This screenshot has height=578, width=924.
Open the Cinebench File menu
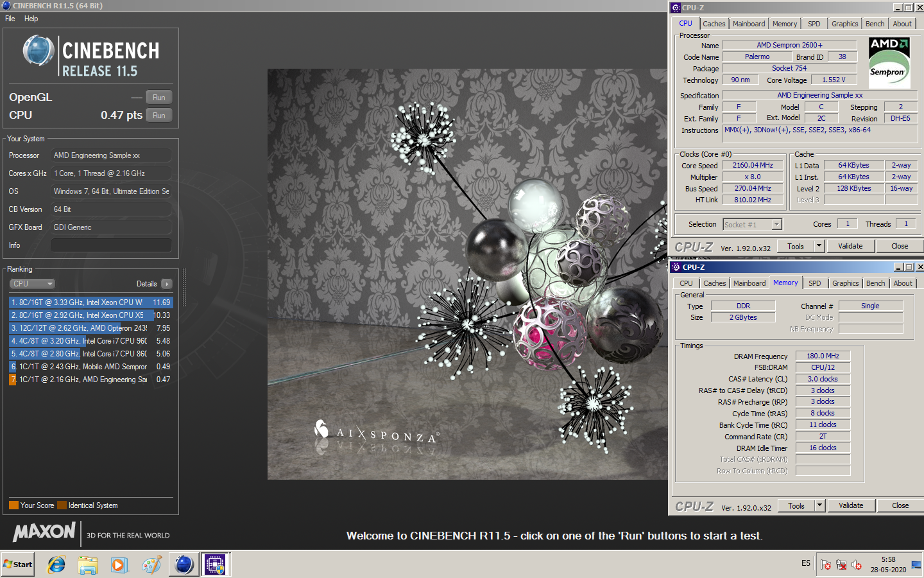10,19
